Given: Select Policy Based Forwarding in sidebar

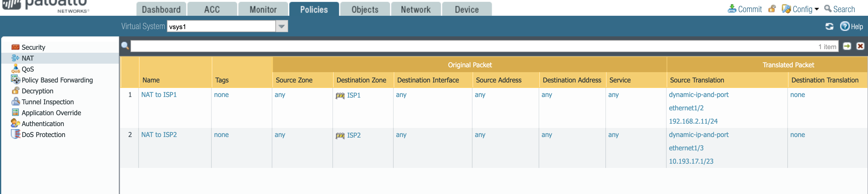Looking at the screenshot, I should (57, 80).
